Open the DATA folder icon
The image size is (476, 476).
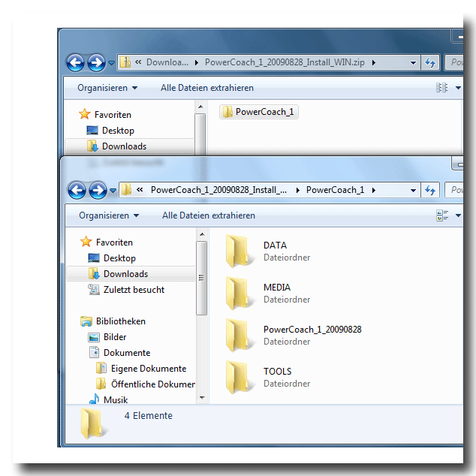238,251
